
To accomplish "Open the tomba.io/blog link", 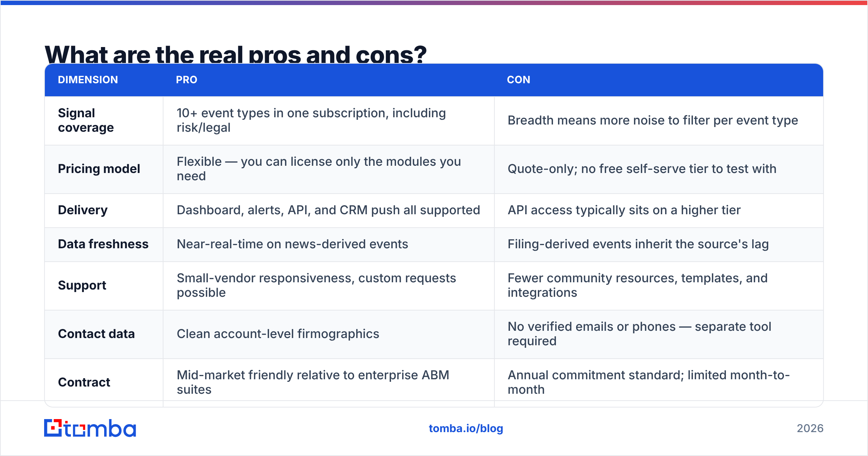I will click(x=466, y=428).
